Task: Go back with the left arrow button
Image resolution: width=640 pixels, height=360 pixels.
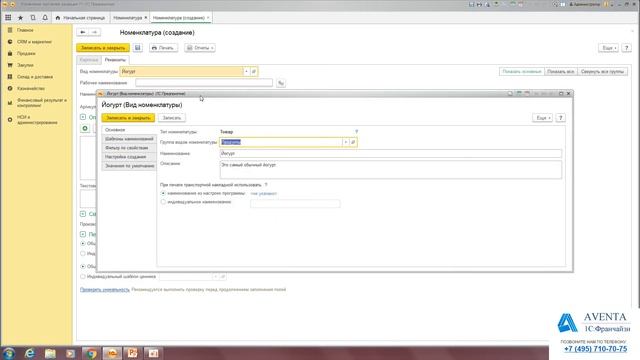Action: (x=83, y=32)
